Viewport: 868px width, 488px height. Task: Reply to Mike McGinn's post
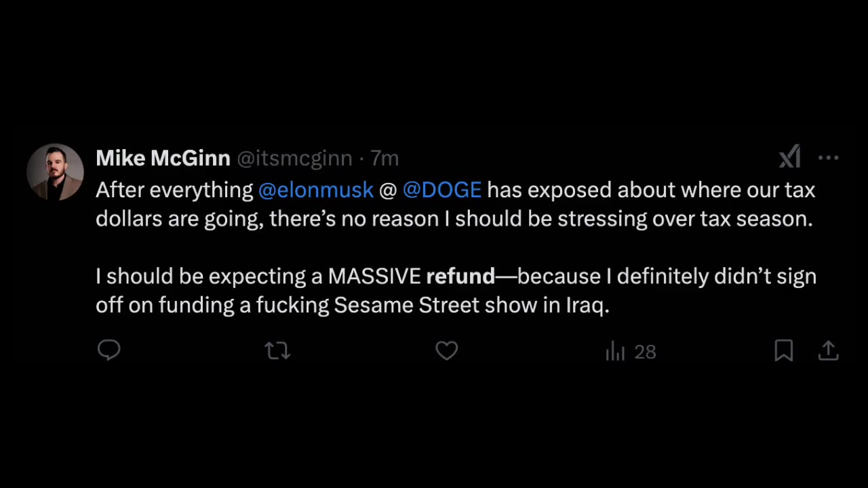(x=109, y=350)
